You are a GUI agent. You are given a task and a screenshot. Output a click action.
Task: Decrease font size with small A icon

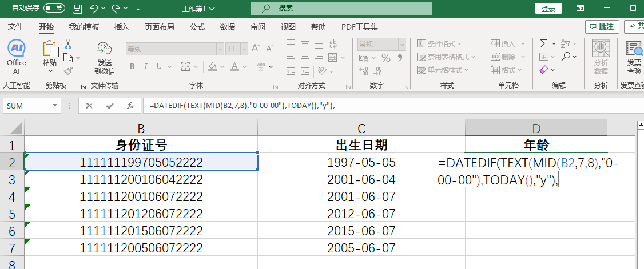pos(269,49)
